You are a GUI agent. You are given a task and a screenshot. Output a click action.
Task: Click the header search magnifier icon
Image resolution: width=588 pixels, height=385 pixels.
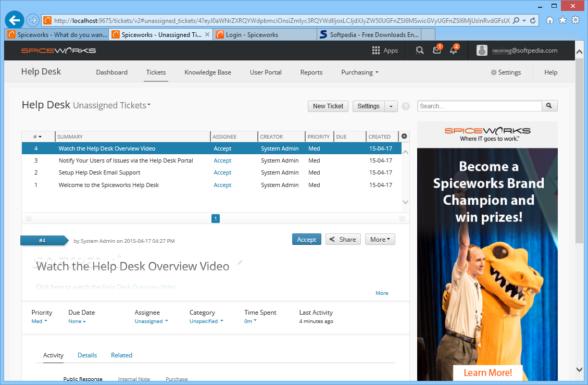[420, 51]
